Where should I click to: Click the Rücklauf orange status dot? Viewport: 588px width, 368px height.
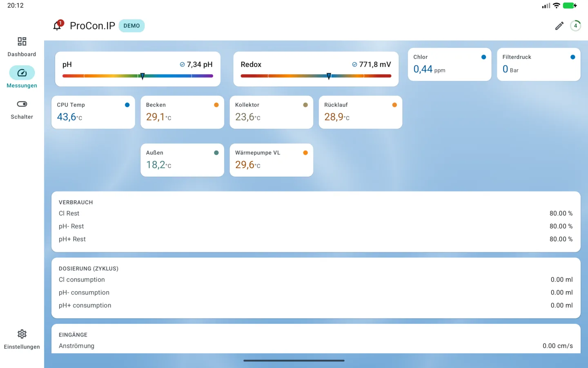pyautogui.click(x=394, y=105)
